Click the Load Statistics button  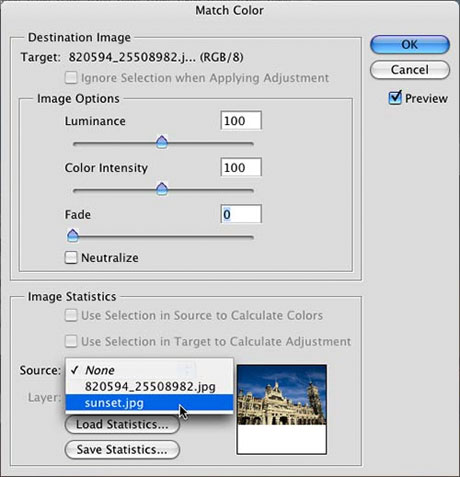click(x=122, y=424)
